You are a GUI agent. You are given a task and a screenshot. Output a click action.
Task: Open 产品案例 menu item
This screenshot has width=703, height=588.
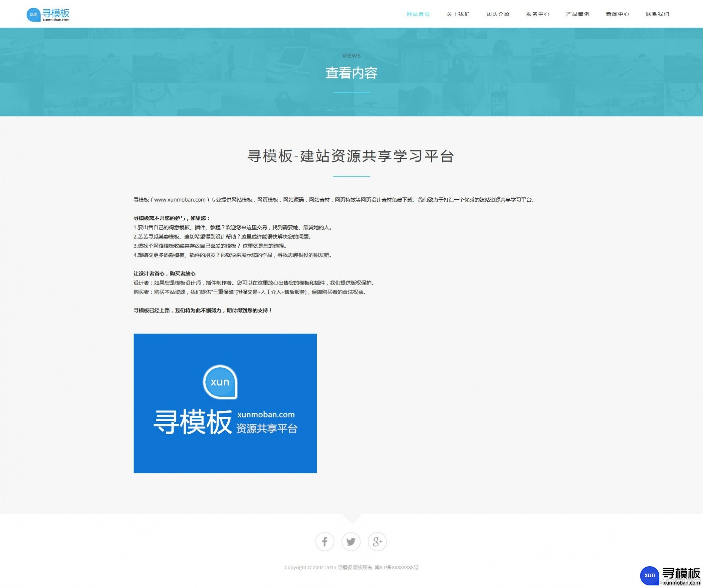578,14
